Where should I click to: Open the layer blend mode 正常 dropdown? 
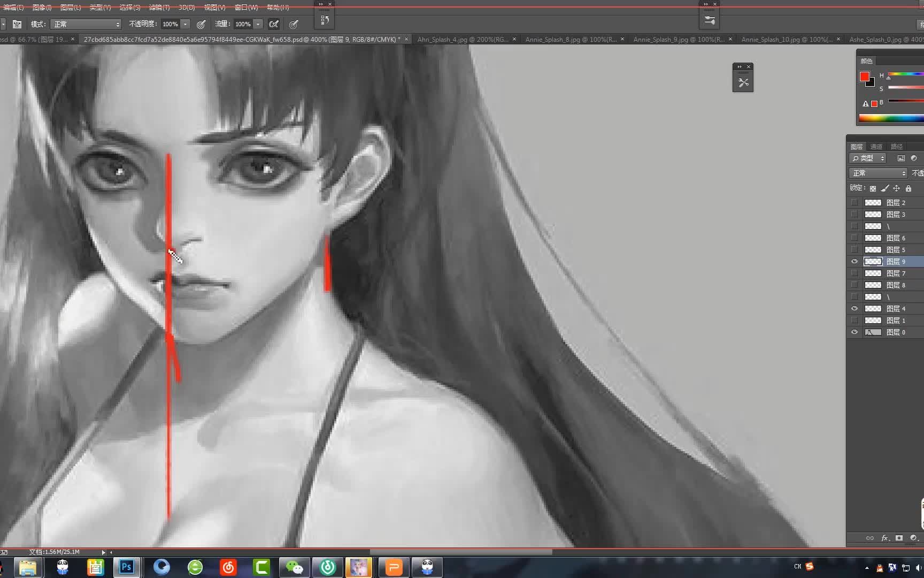[x=878, y=173]
